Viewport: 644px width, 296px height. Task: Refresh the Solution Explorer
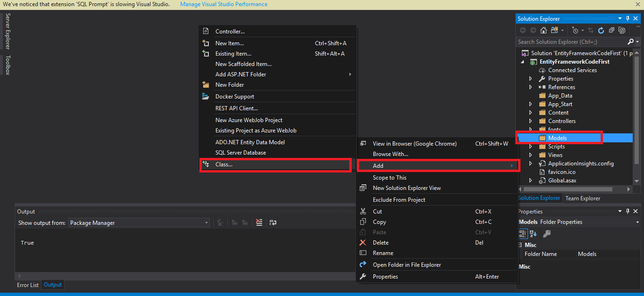(x=601, y=30)
